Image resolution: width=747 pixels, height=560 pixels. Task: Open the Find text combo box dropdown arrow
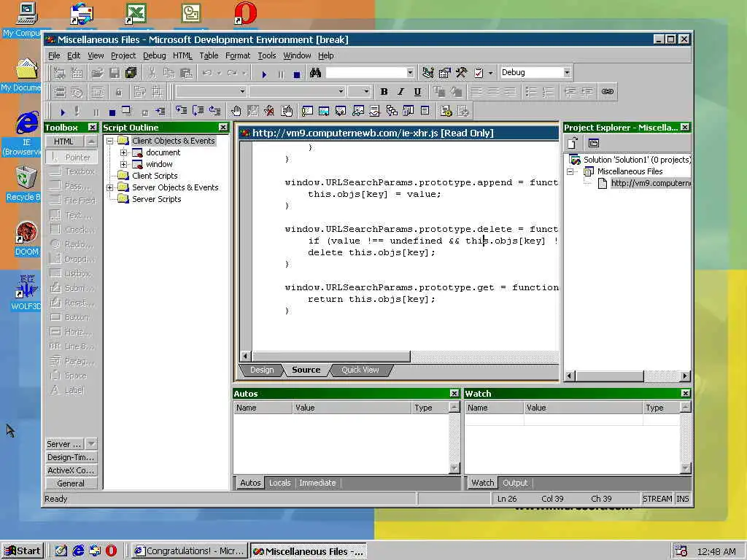point(410,73)
